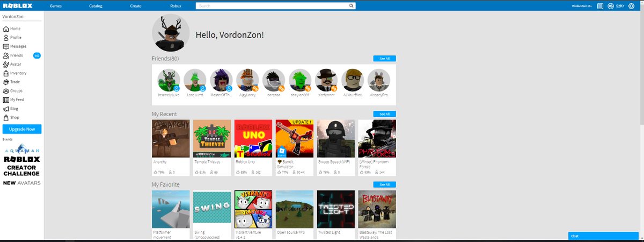Viewport: 644px width, 242px height.
Task: Open the Shop bag icon in sidebar
Action: 6,117
